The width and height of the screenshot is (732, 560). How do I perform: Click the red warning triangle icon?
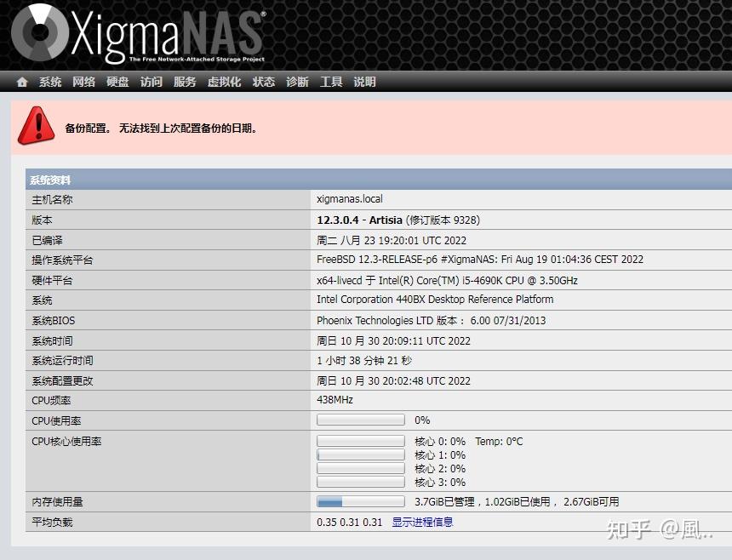(x=36, y=126)
